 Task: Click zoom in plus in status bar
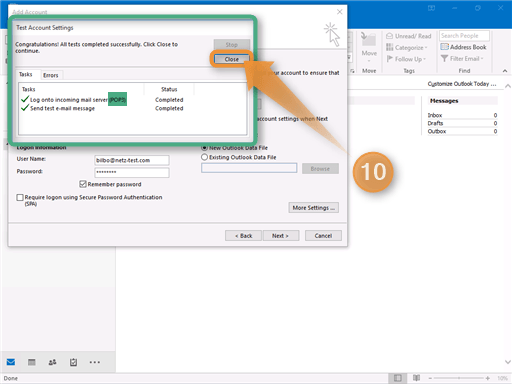coord(488,378)
